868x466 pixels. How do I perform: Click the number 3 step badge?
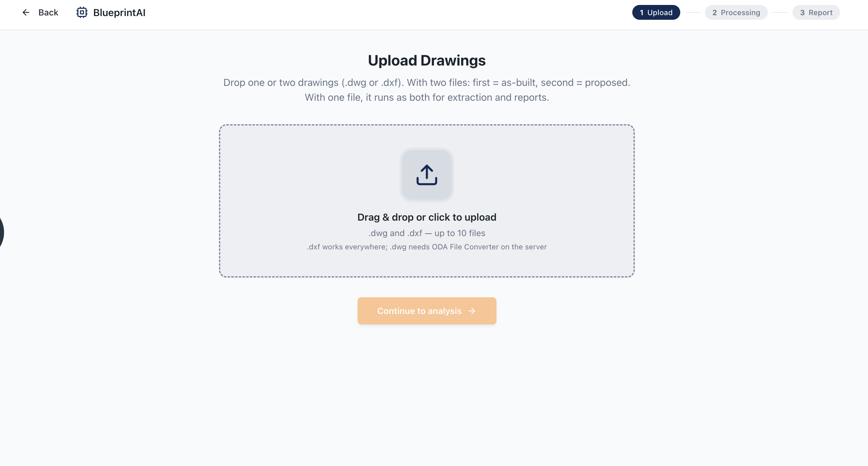click(x=802, y=12)
